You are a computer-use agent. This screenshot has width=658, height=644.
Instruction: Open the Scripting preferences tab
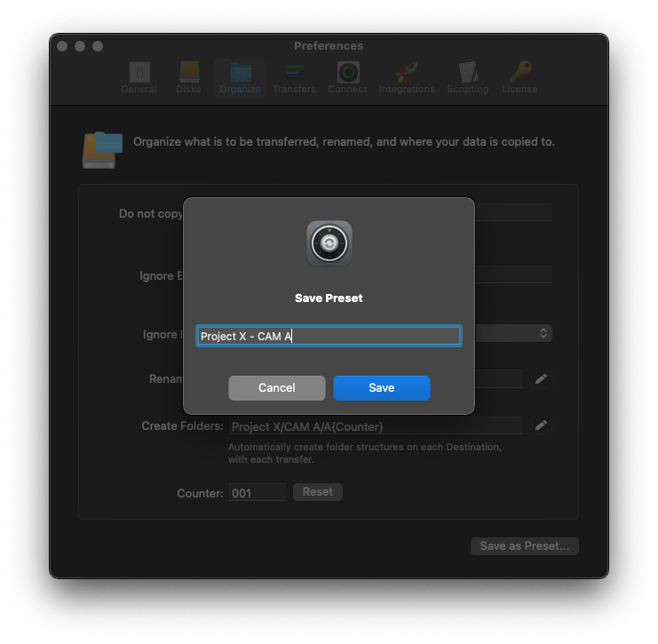[x=468, y=77]
